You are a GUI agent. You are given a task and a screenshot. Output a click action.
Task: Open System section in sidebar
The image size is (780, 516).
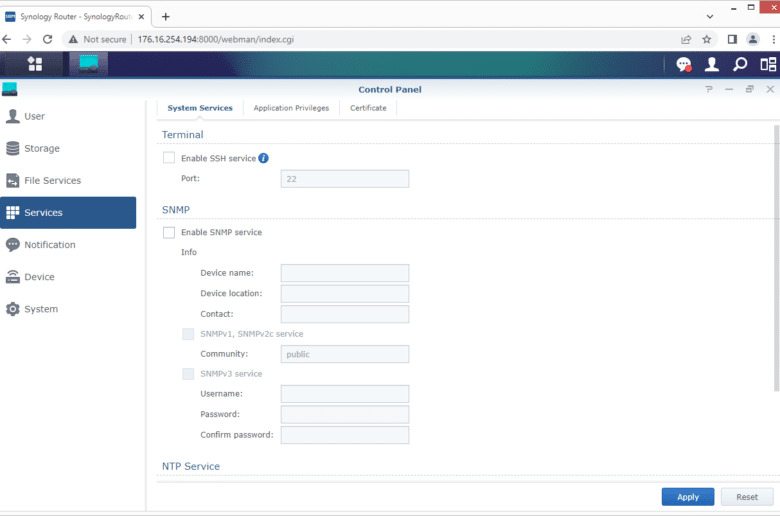click(68, 309)
